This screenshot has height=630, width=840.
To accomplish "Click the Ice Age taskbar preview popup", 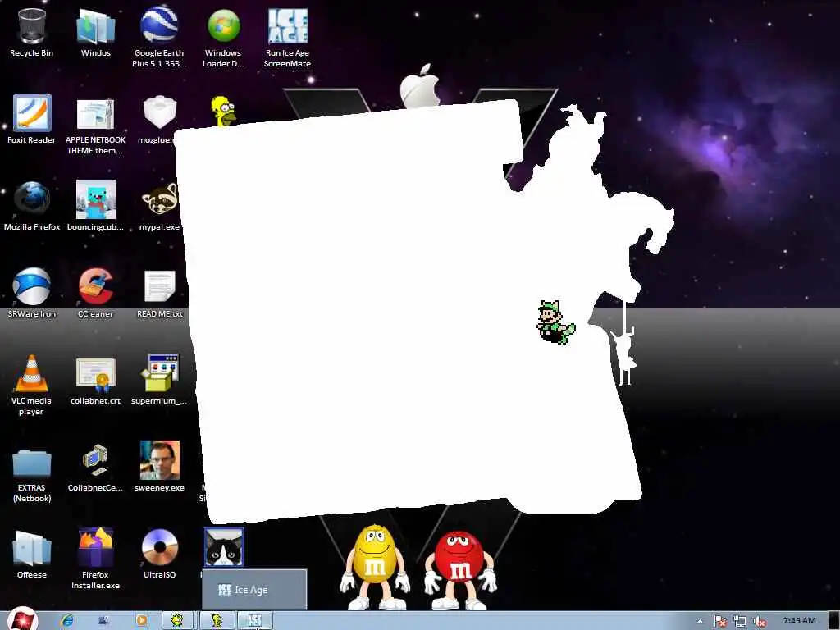I will [254, 589].
